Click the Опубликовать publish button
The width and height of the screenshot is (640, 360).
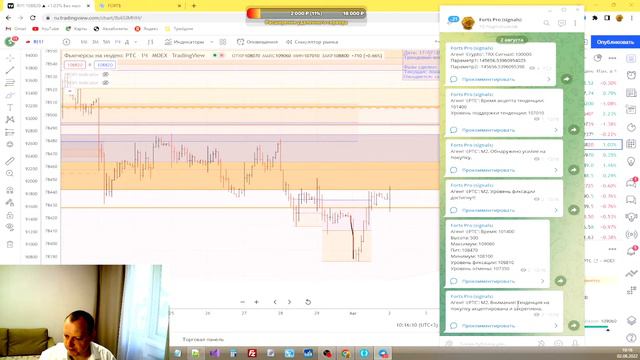pos(615,42)
